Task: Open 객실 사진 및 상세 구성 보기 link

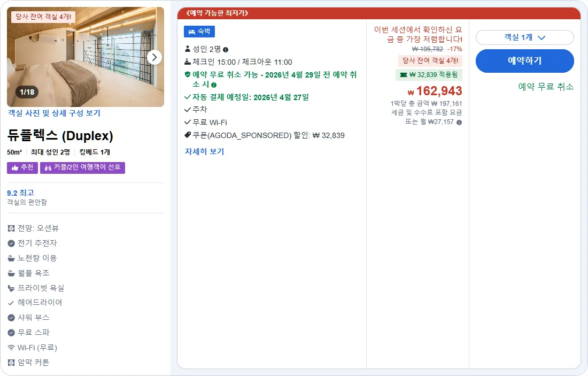Action: point(55,113)
